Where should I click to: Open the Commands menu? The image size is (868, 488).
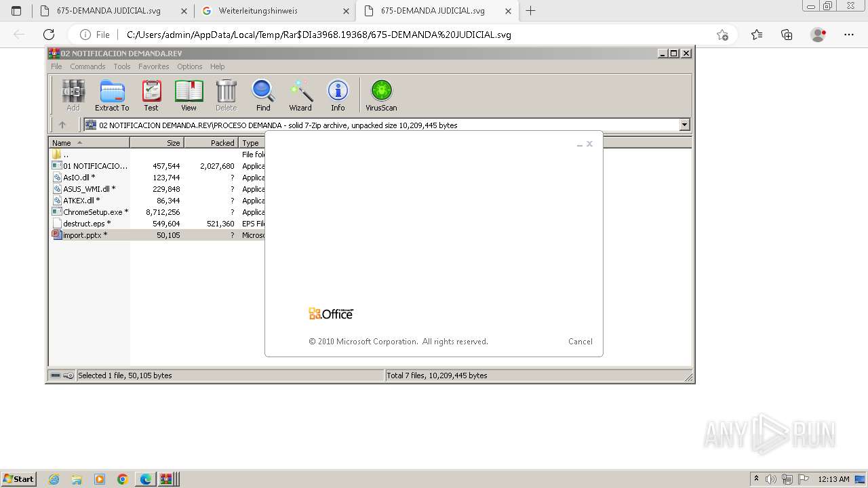87,66
